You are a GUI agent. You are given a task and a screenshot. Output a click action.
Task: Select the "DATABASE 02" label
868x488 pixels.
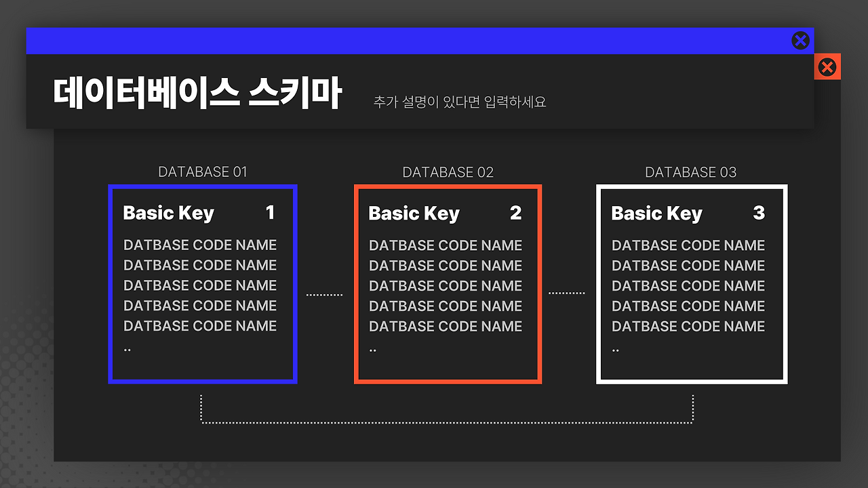[448, 172]
